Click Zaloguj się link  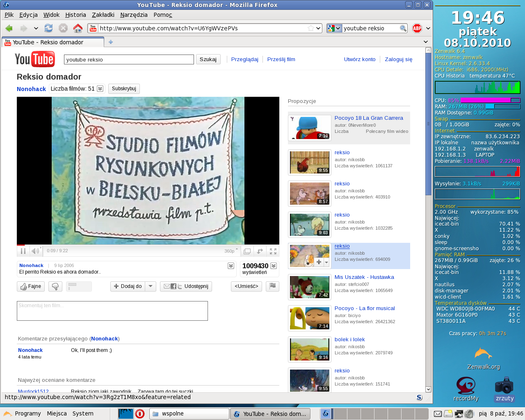pos(399,59)
